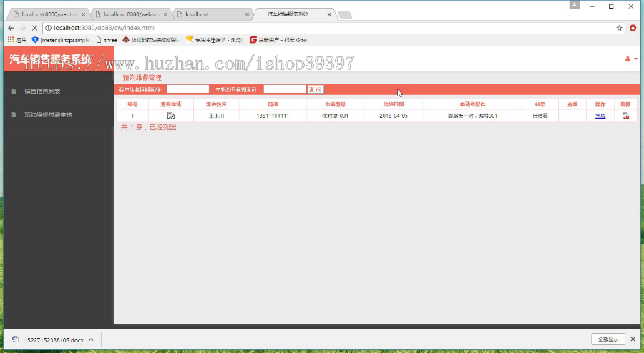Open the three bookmark
The height and width of the screenshot is (353, 644).
tap(107, 40)
